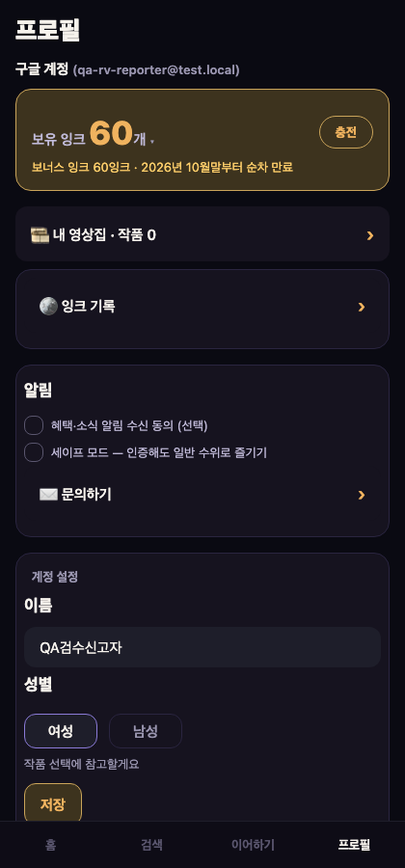
Task: Go to the 홈 tab
Action: (x=50, y=845)
